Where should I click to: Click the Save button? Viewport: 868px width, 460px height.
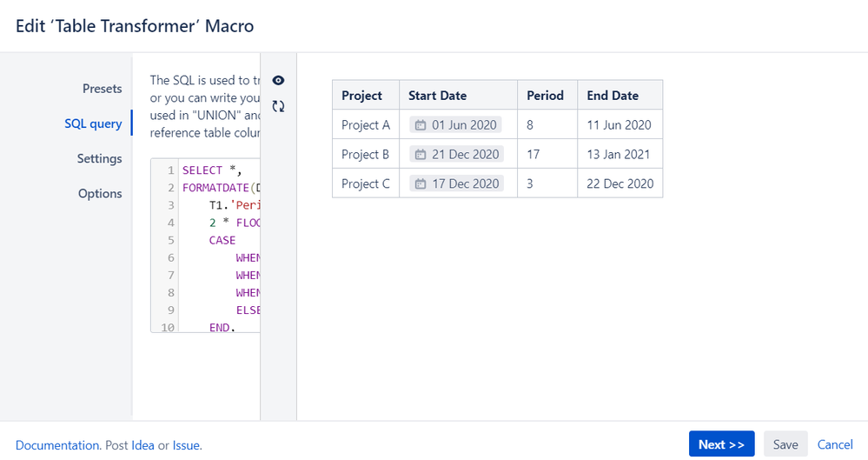[x=785, y=444]
